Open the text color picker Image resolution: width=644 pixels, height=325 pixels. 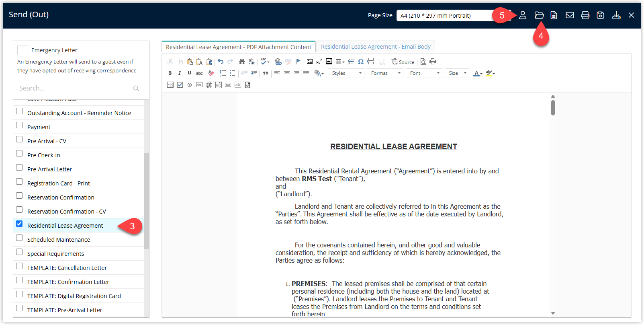click(x=478, y=73)
